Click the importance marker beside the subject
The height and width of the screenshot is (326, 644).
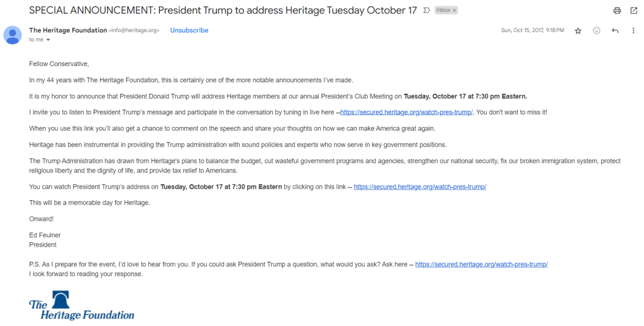tap(427, 10)
